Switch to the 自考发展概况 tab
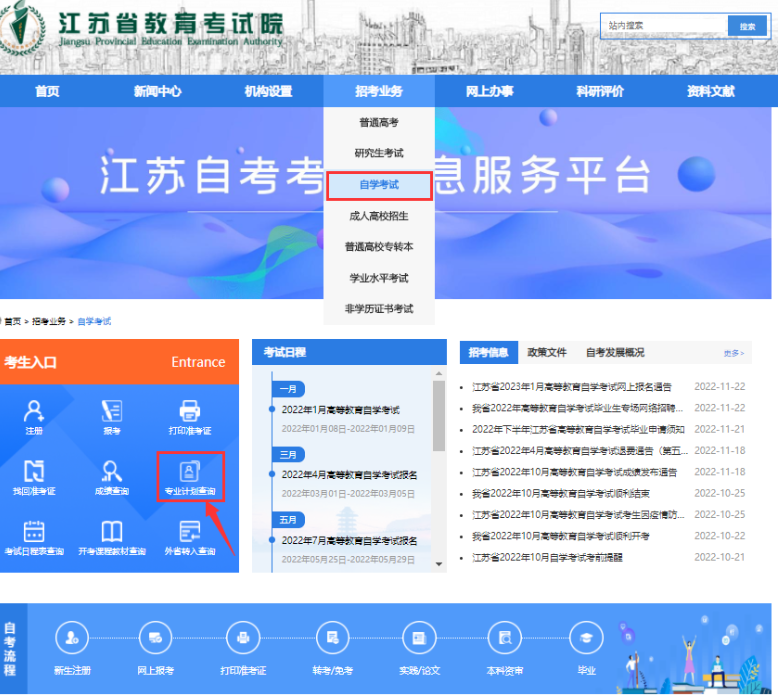The width and height of the screenshot is (782, 696). [615, 352]
